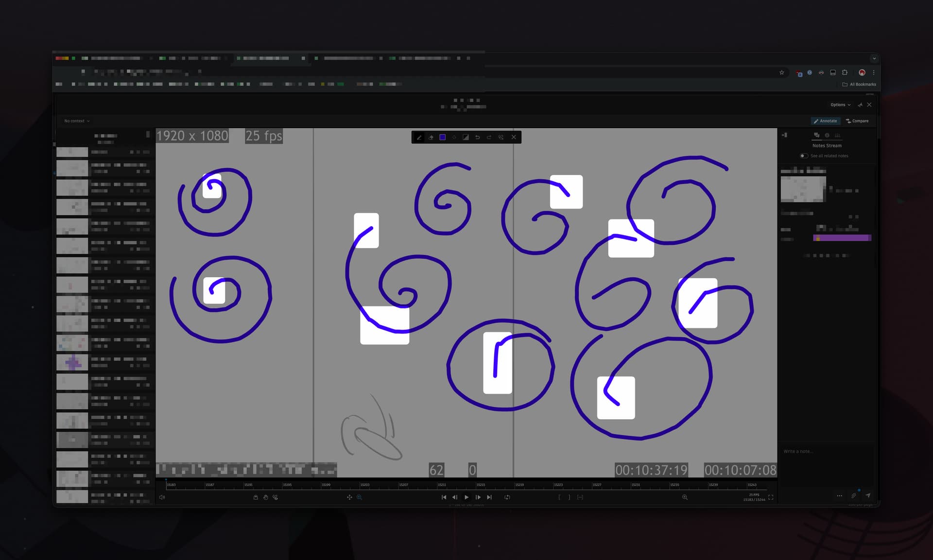The image size is (933, 560).
Task: Open the note more-options ellipsis menu
Action: [x=840, y=496]
